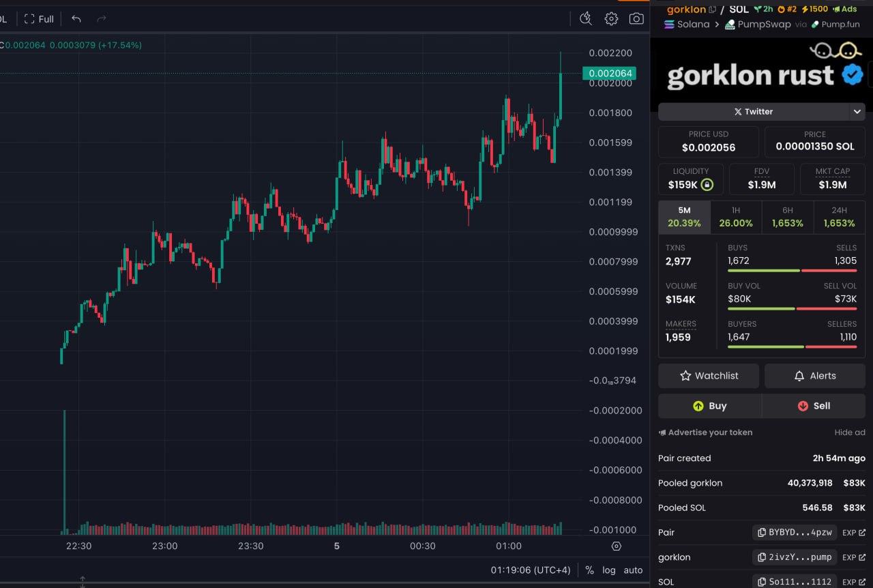Viewport: 873px width, 588px height.
Task: Select the 24H timeframe tab
Action: point(839,217)
